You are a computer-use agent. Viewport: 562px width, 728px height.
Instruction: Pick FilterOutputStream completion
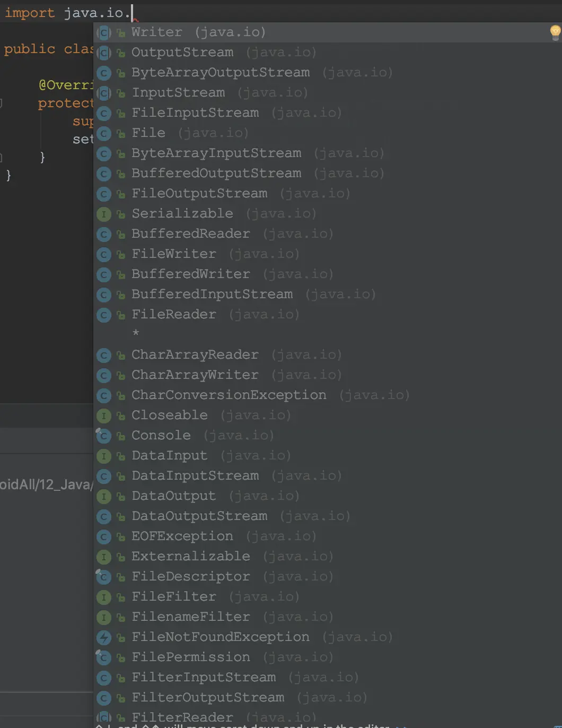(328, 698)
